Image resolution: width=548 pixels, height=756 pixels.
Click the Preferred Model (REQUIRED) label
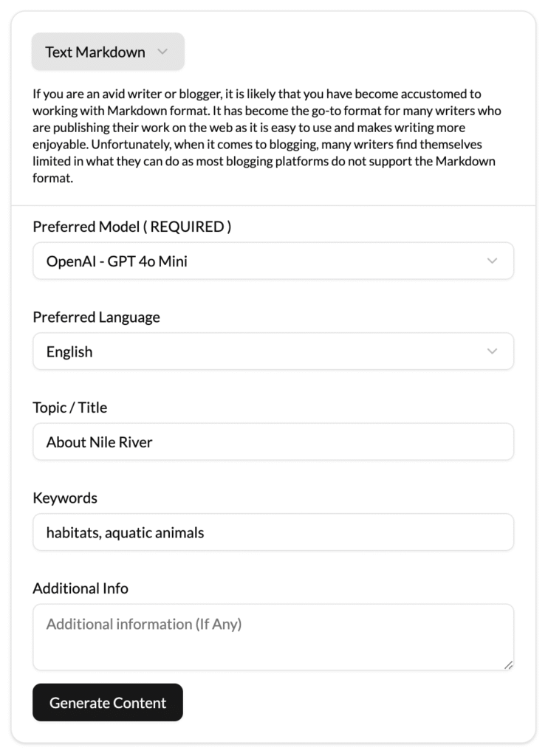132,227
